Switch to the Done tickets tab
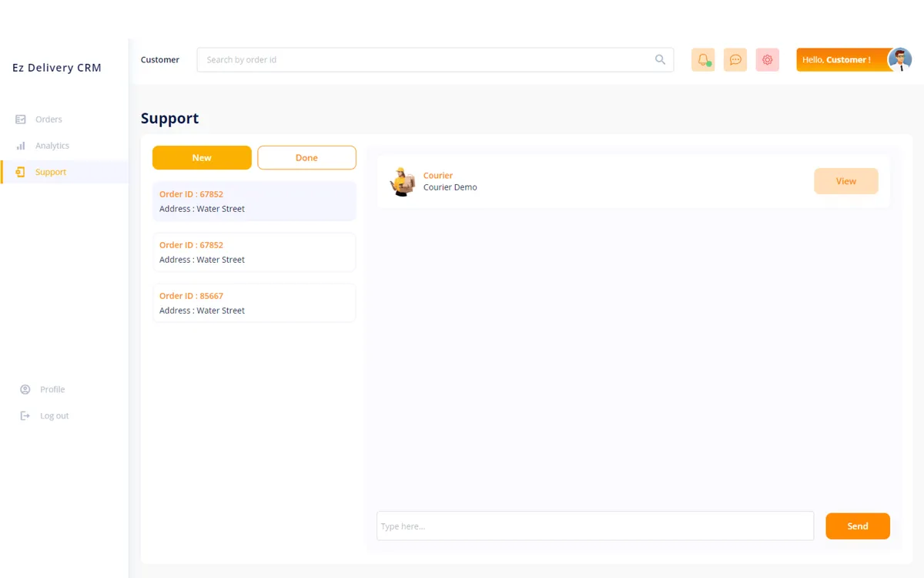924x578 pixels. pos(306,157)
